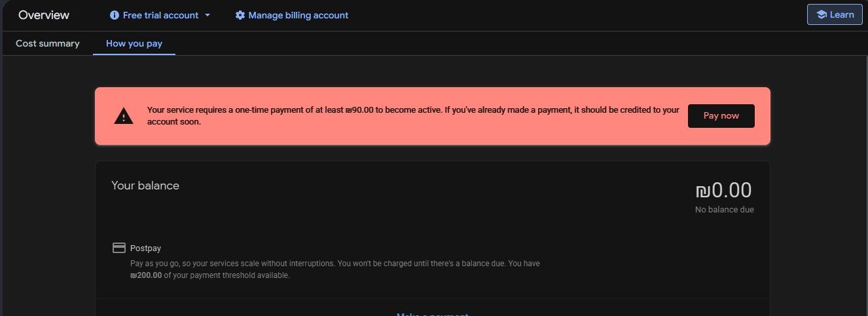Click the ₪0.00 balance amount

723,190
